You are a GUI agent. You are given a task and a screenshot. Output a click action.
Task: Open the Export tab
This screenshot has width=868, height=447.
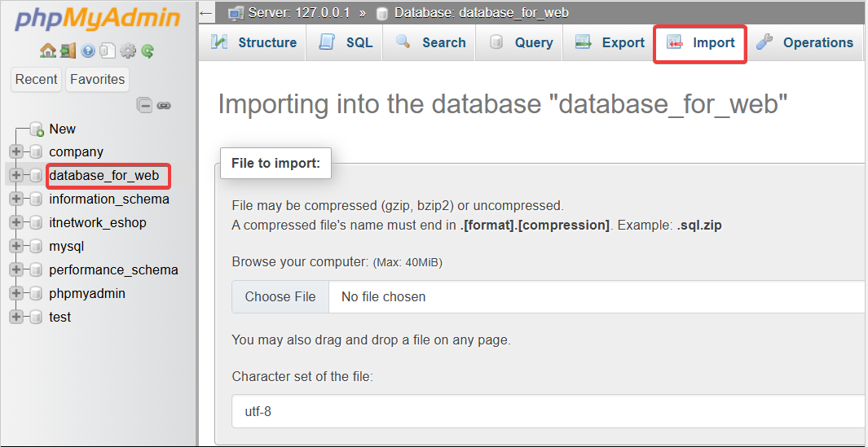click(x=610, y=43)
